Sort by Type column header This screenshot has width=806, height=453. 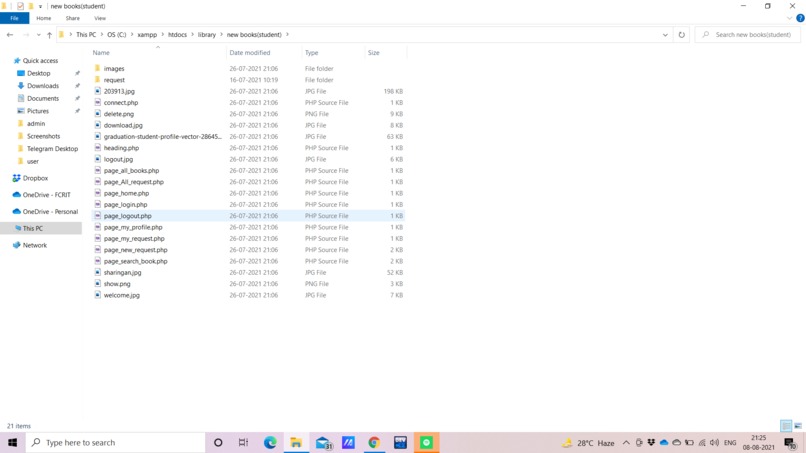point(312,52)
